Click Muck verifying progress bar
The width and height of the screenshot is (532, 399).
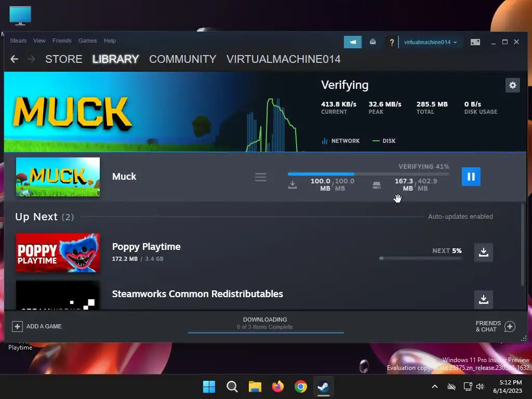coord(368,174)
